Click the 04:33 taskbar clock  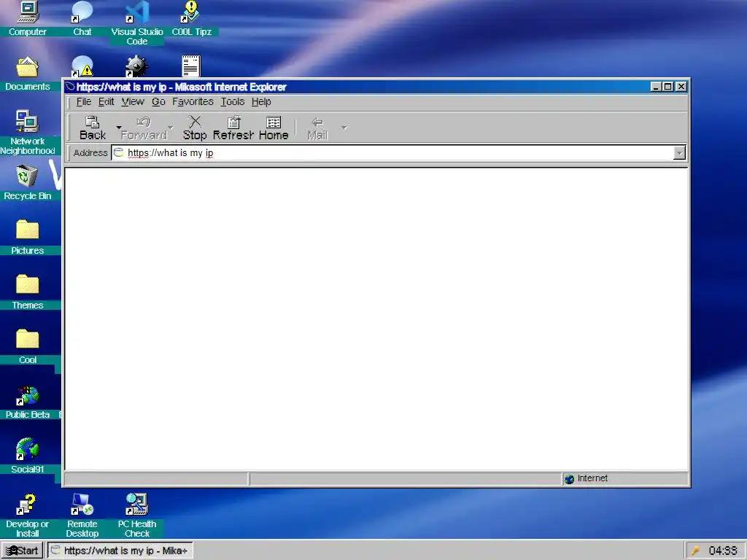(722, 551)
